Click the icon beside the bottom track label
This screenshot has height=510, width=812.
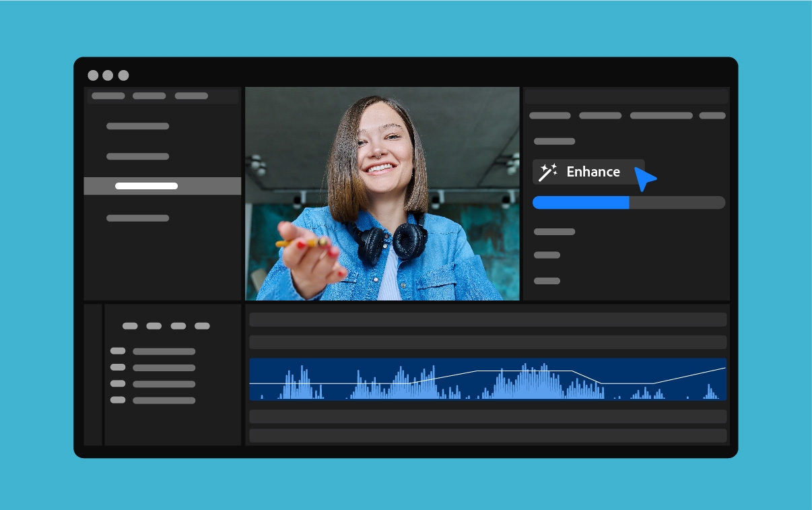[118, 400]
